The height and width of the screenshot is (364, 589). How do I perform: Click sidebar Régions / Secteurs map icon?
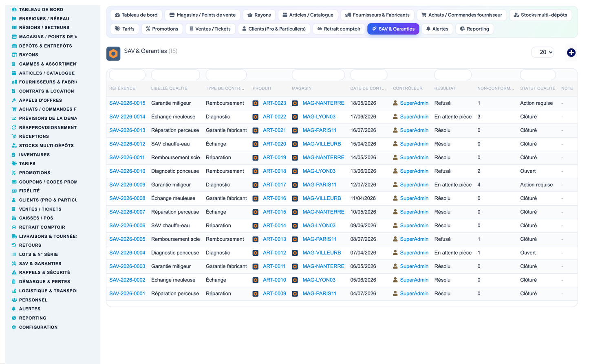14,28
